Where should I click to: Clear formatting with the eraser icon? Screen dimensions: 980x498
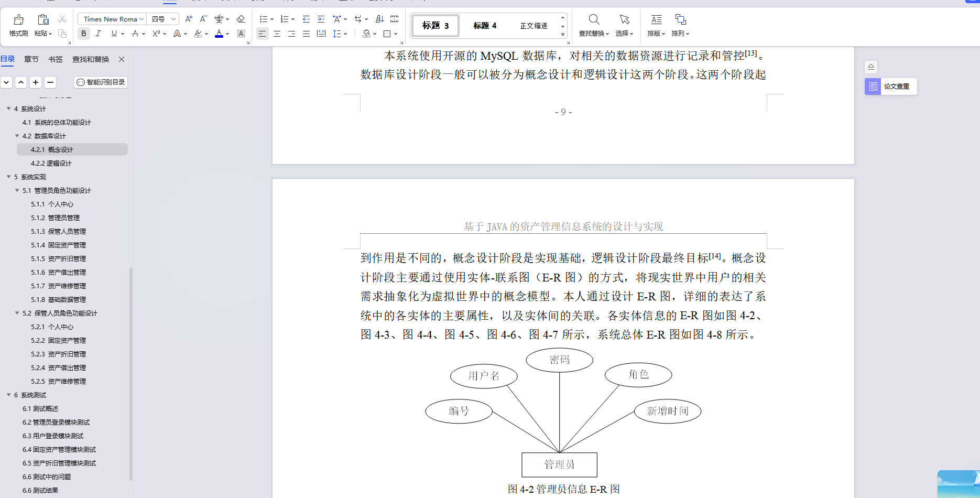(x=241, y=18)
